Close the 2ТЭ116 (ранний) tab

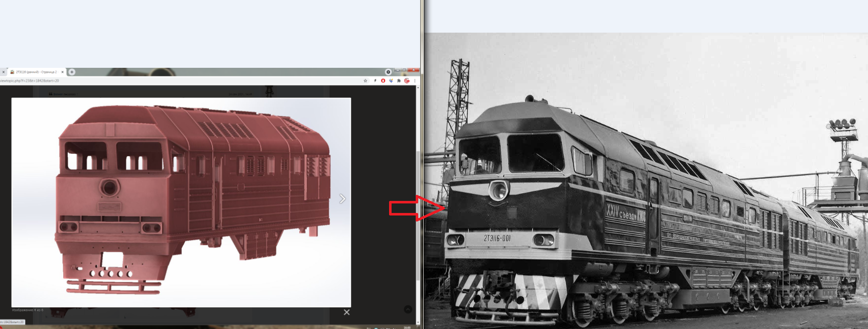pyautogui.click(x=62, y=72)
